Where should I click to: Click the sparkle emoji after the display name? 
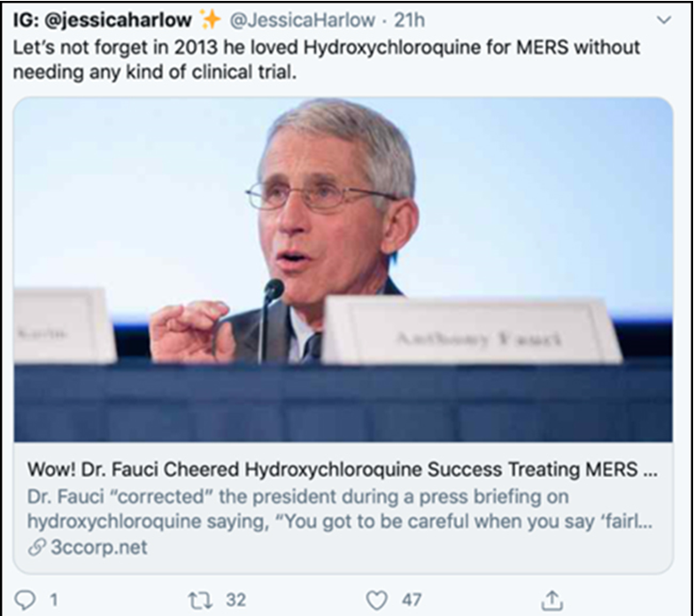pyautogui.click(x=211, y=19)
